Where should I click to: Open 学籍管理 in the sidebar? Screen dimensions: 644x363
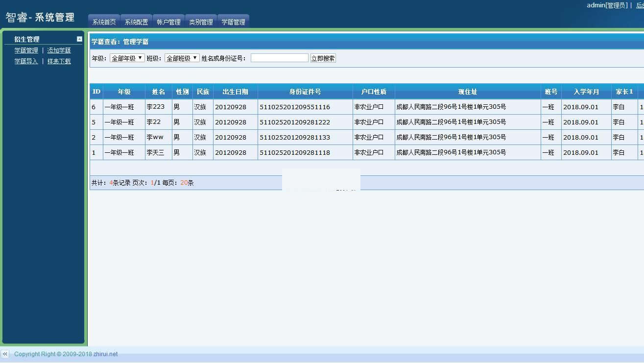pyautogui.click(x=26, y=50)
